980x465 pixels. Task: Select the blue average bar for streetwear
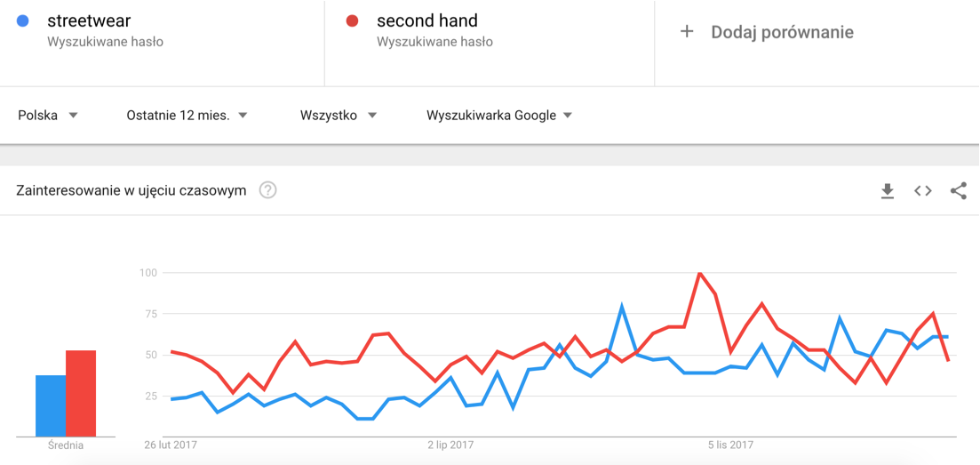tap(51, 405)
